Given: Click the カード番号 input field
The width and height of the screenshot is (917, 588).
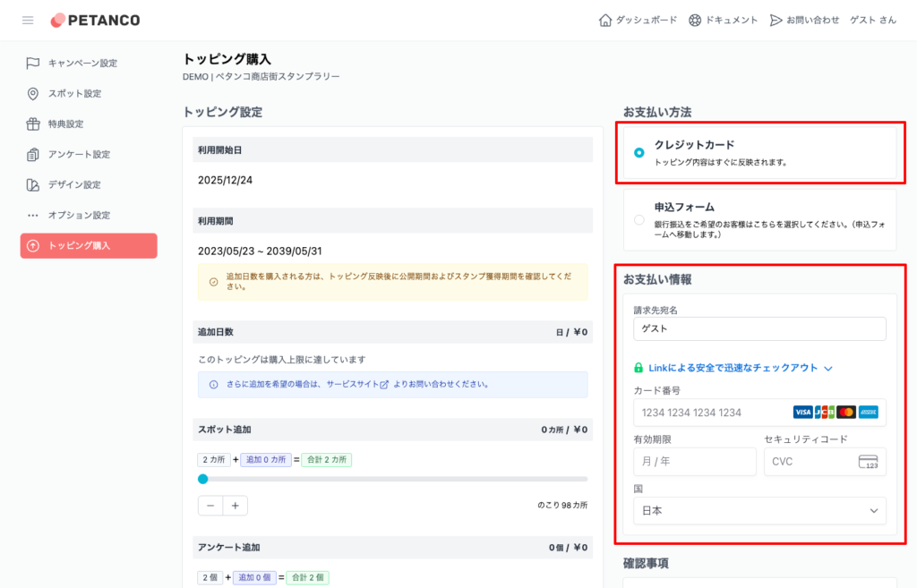Looking at the screenshot, I should coord(734,413).
